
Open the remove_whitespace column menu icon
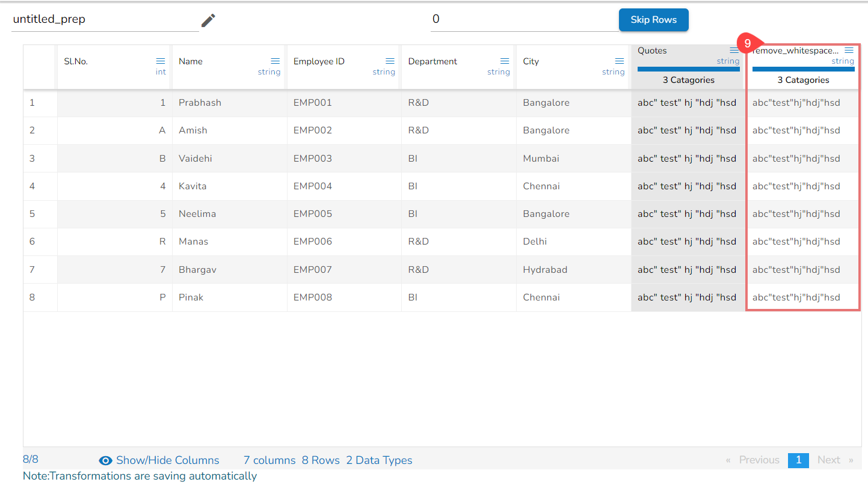(849, 50)
